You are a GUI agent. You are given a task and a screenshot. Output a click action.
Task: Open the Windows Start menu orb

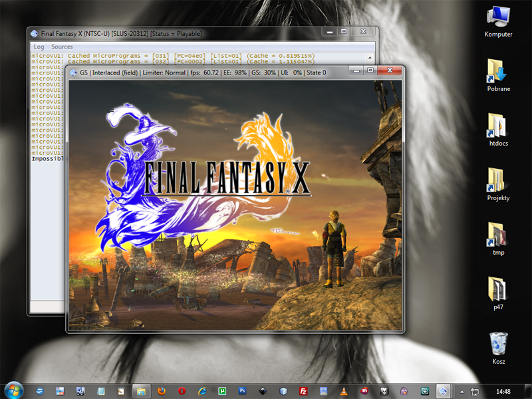(x=13, y=390)
